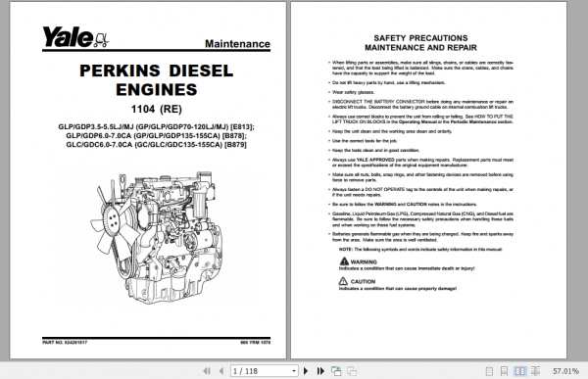Click the next view navigation icon

352,371
